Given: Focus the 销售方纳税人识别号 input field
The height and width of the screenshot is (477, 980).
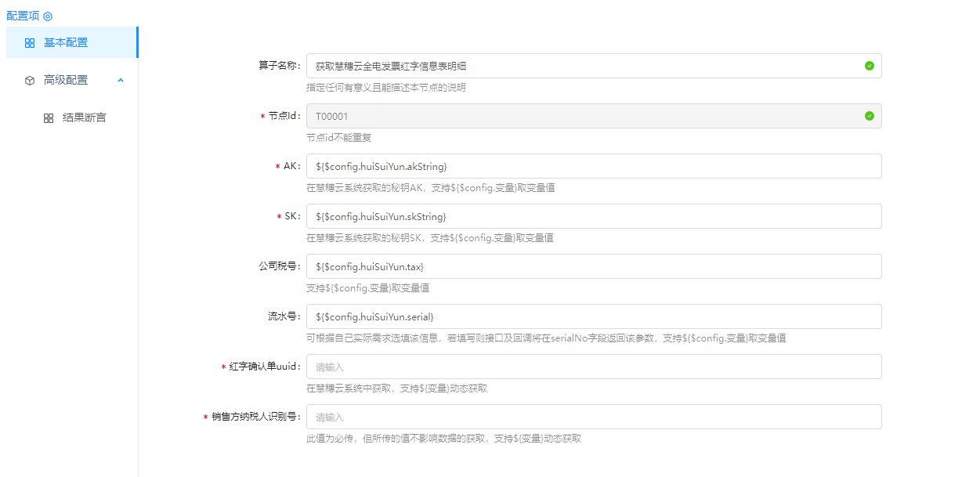Looking at the screenshot, I should (594, 417).
